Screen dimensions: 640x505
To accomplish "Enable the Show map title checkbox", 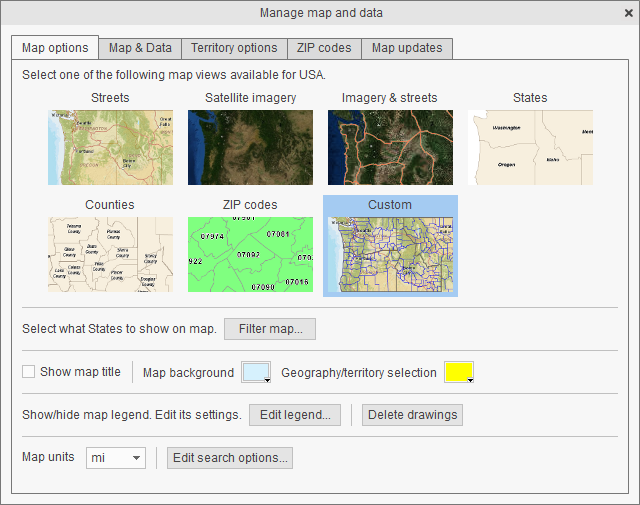I will coord(28,372).
